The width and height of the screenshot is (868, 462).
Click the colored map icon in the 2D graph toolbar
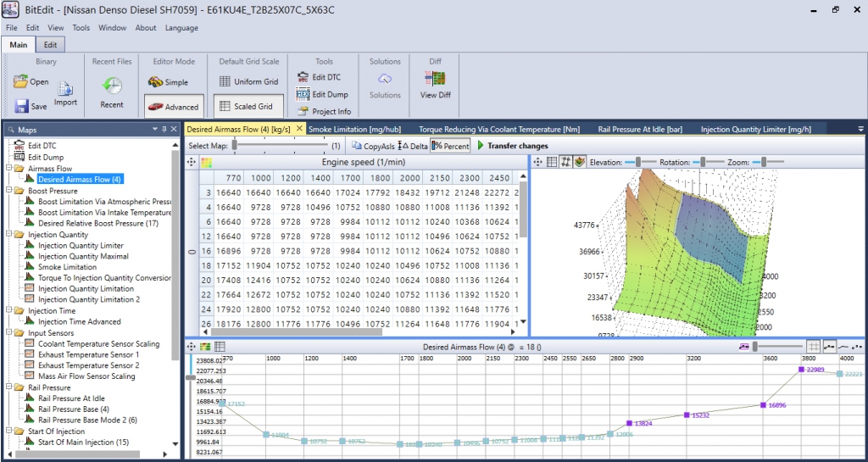pyautogui.click(x=205, y=347)
